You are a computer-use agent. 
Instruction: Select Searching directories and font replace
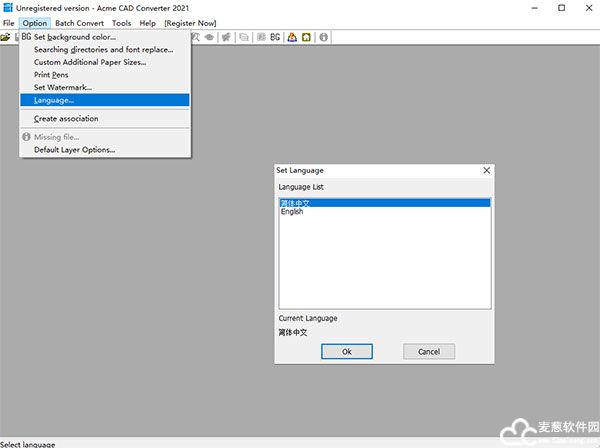[105, 49]
